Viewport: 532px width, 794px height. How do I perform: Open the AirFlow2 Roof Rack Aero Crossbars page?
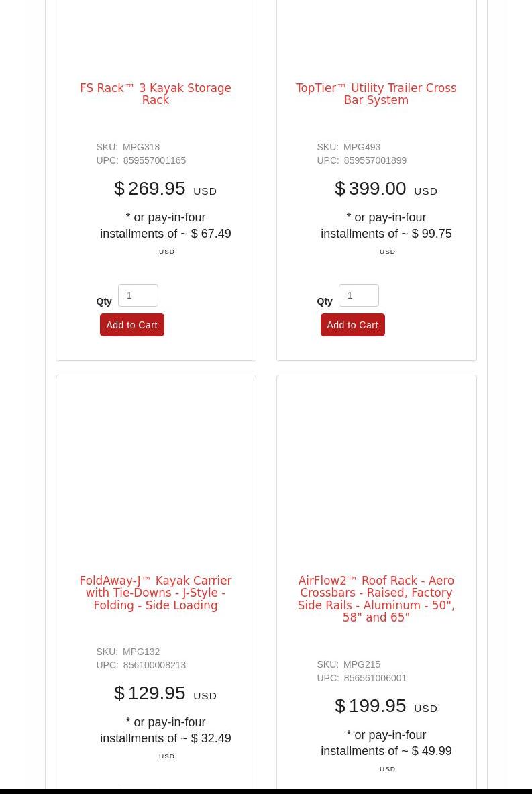[x=376, y=599]
